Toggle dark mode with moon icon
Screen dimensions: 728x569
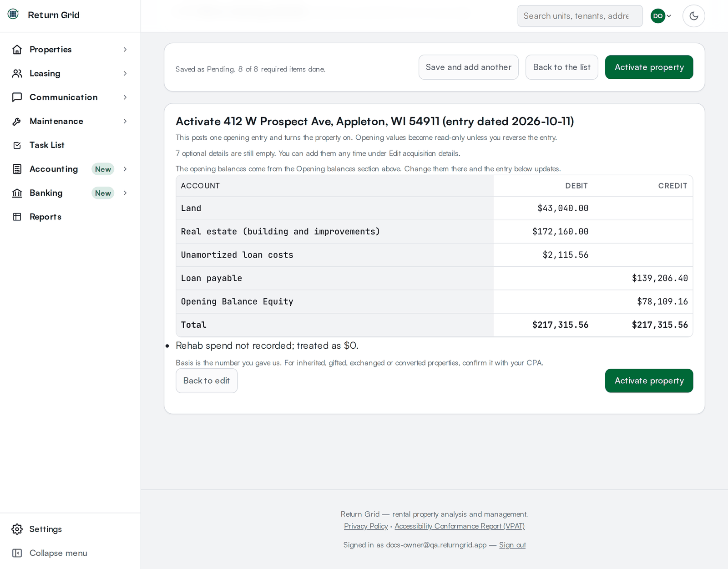point(694,16)
